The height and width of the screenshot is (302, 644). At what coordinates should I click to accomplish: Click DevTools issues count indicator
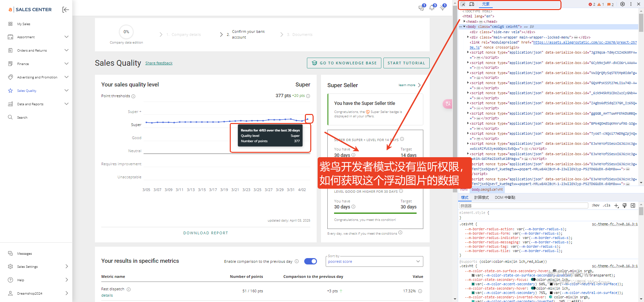coord(610,4)
